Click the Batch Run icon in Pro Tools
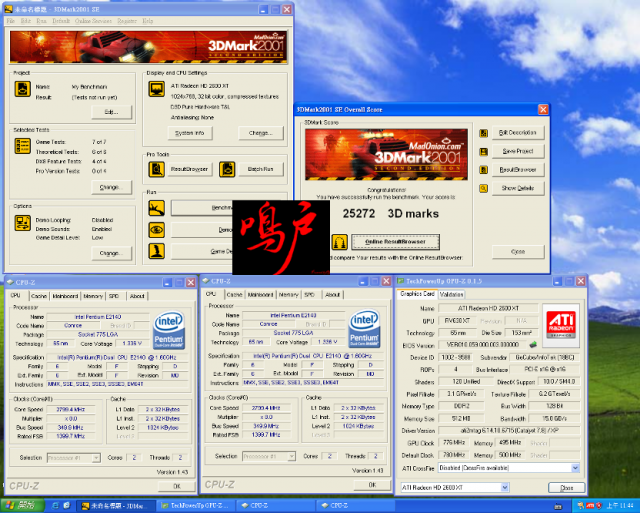This screenshot has width=640, height=513. [227, 169]
